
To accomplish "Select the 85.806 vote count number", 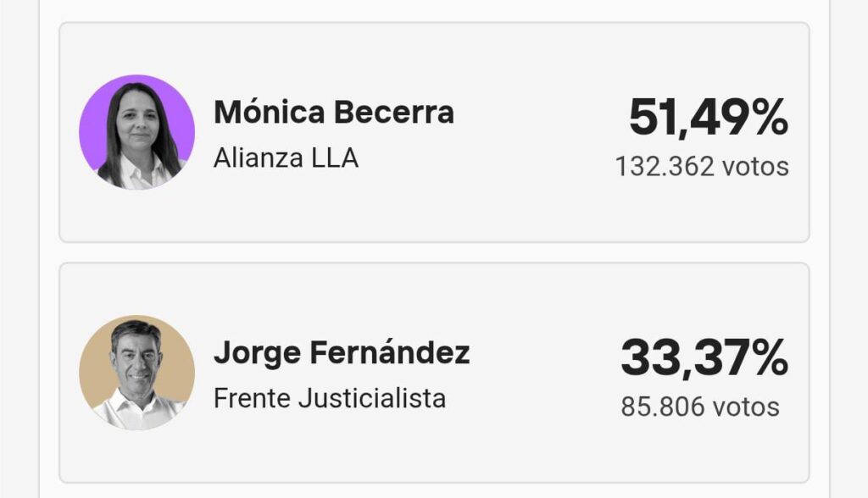I will click(662, 407).
